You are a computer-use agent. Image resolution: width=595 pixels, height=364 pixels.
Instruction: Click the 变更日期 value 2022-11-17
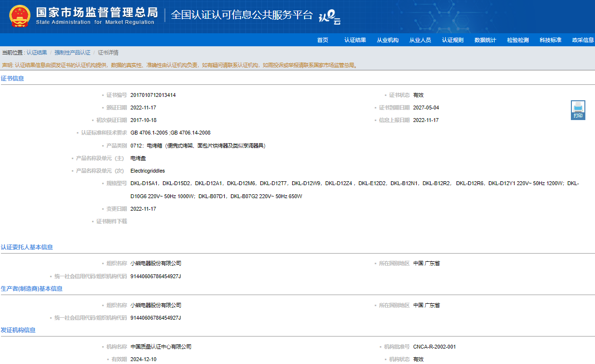(x=143, y=209)
